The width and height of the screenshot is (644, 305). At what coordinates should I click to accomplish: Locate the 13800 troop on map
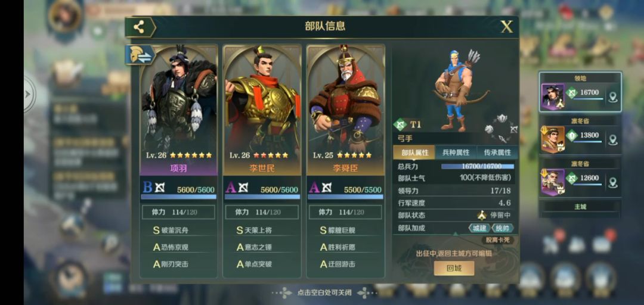(613, 139)
